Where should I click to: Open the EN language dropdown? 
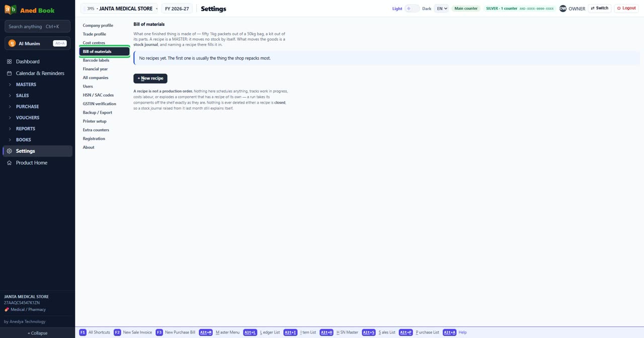(x=441, y=9)
